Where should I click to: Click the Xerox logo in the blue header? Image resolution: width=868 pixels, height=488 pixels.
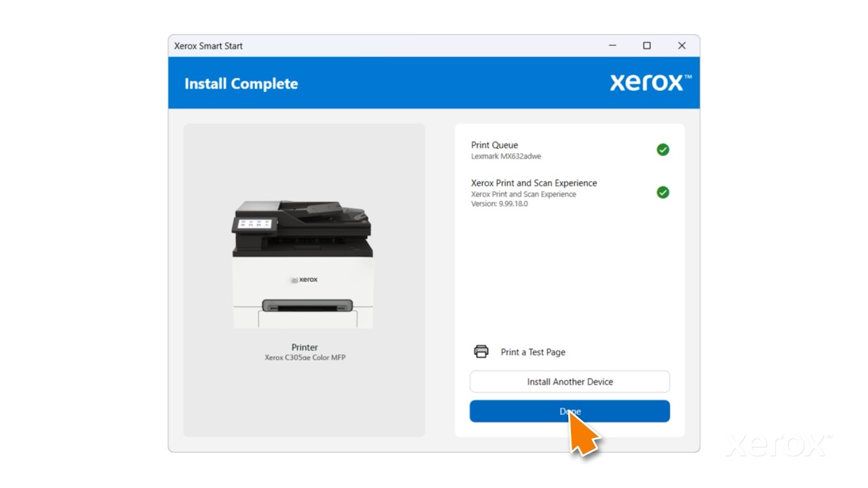coord(650,83)
